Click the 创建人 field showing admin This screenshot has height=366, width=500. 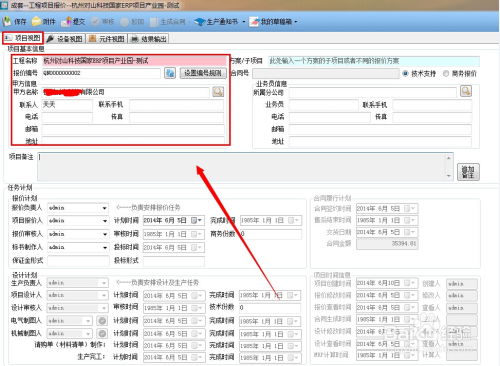pos(462,284)
